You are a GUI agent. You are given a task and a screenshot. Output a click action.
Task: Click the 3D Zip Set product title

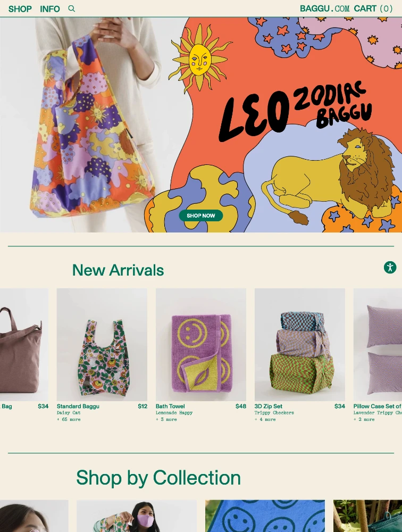pos(269,406)
